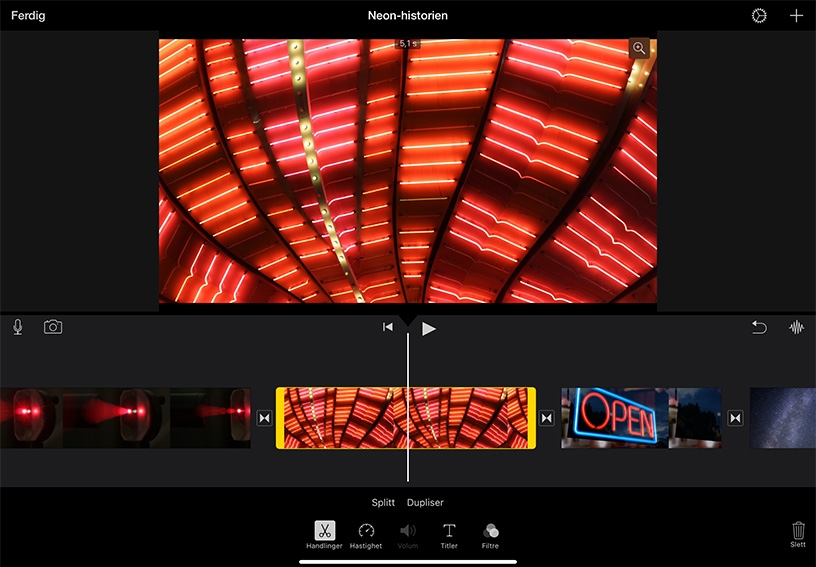Show audio waveforms in timeline
816x567 pixels.
(x=796, y=327)
